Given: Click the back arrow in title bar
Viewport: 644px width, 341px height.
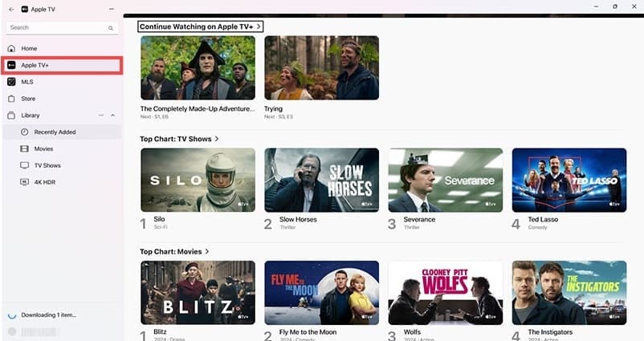Looking at the screenshot, I should 11,9.
